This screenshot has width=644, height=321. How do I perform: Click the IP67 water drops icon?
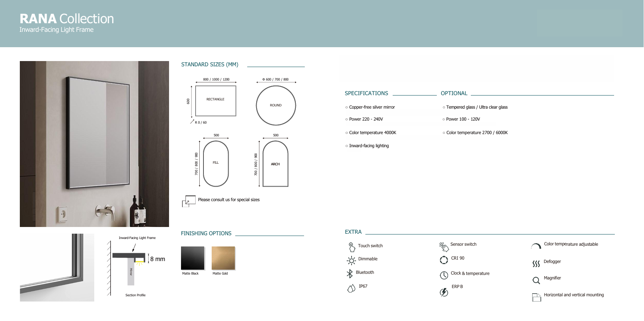tap(351, 288)
